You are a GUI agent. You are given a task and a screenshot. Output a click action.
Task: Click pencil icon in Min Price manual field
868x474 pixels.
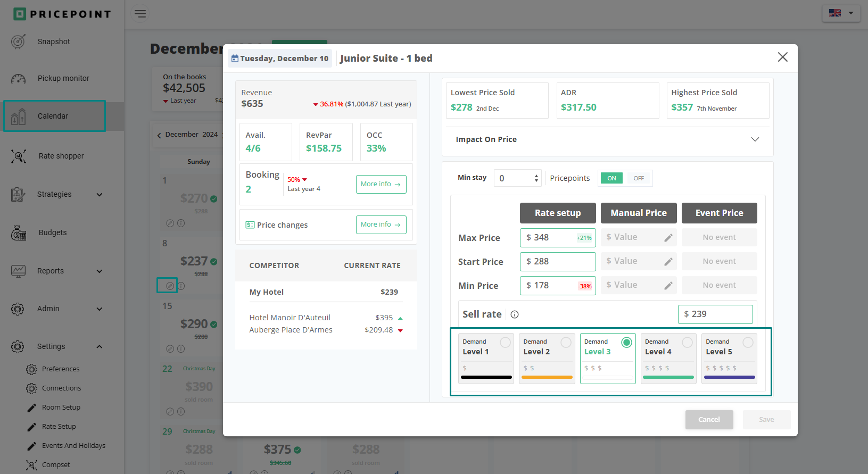[668, 286]
